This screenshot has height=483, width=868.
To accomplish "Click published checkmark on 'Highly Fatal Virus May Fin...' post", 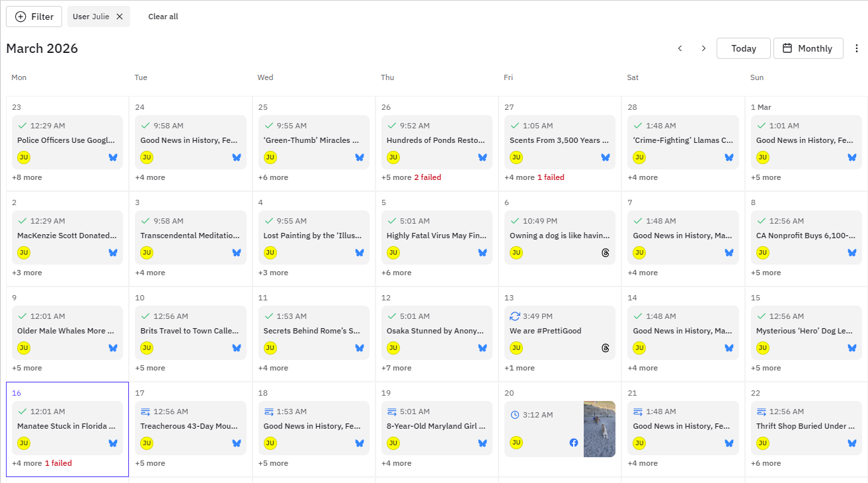I will point(392,221).
